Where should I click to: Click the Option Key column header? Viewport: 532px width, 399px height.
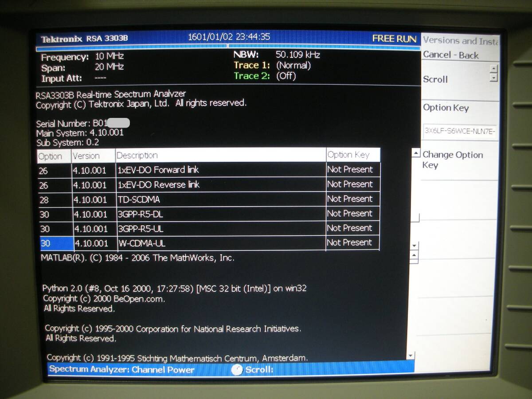pyautogui.click(x=353, y=155)
